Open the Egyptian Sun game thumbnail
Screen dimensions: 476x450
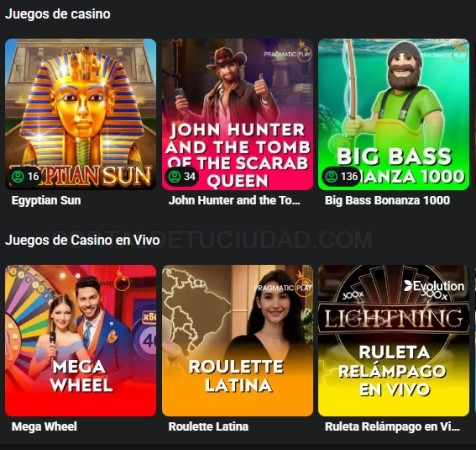pos(80,114)
